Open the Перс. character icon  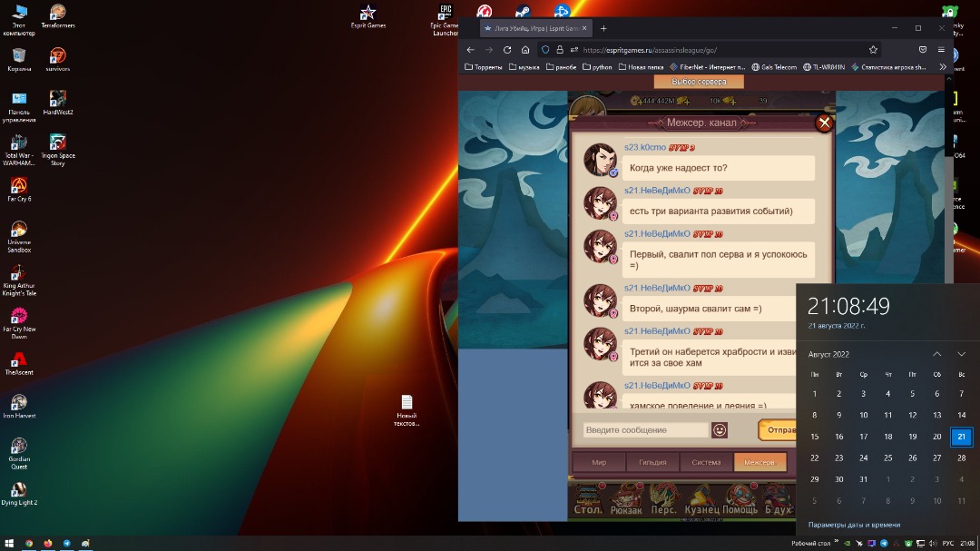[x=663, y=500]
